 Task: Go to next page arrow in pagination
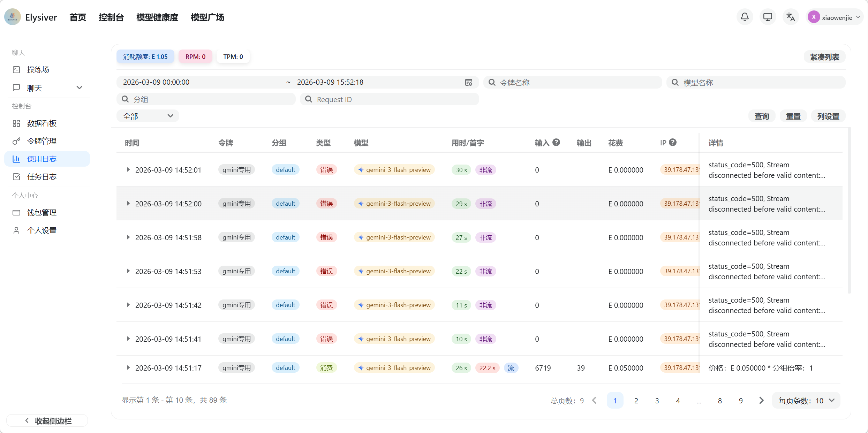[x=761, y=401]
